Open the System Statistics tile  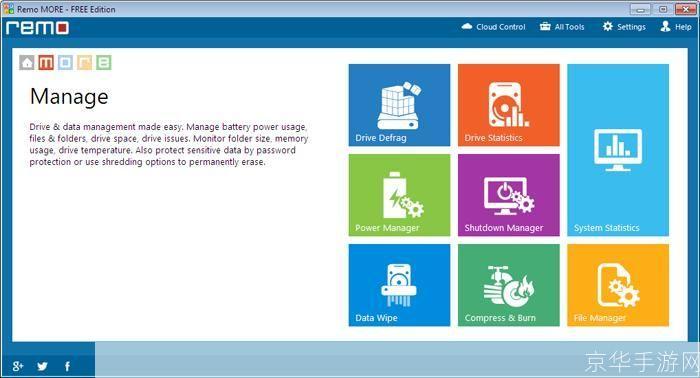[x=618, y=150]
